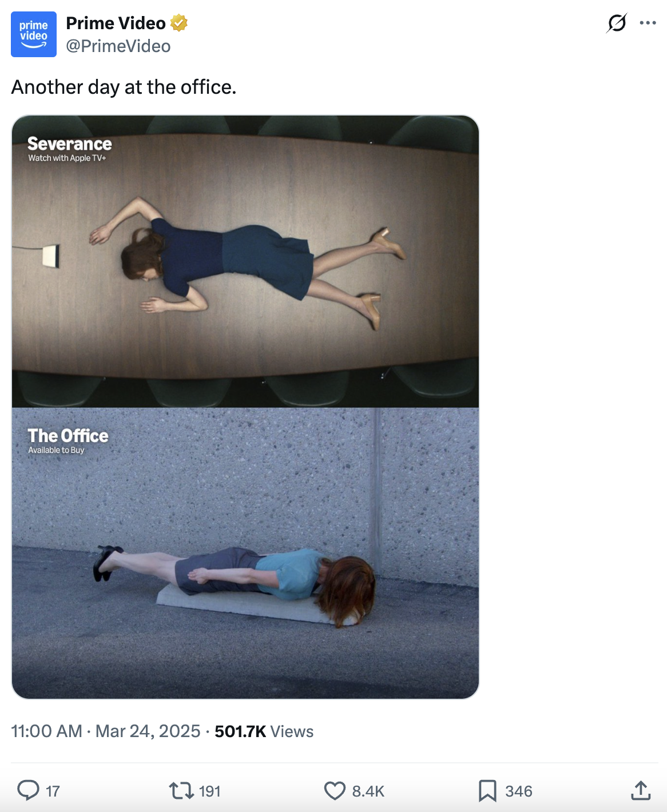667x812 pixels.
Task: Click the 11:00 AM Mar 24, 2025 timestamp
Action: 106,731
